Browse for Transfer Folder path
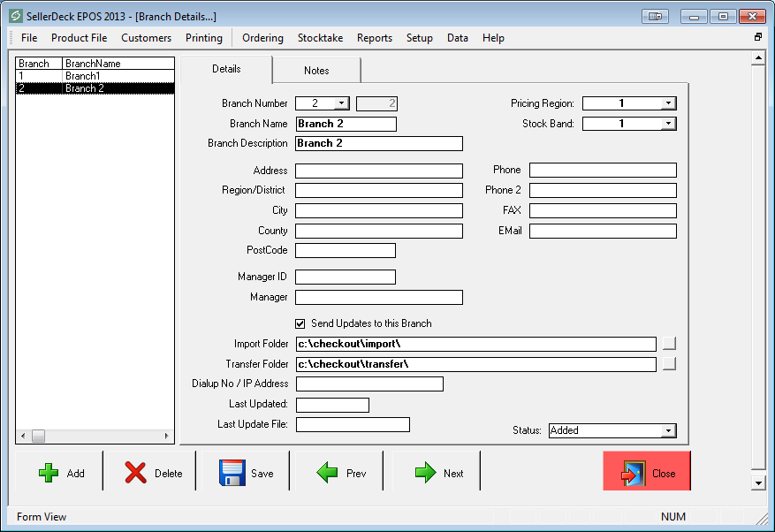Image resolution: width=775 pixels, height=532 pixels. point(669,364)
